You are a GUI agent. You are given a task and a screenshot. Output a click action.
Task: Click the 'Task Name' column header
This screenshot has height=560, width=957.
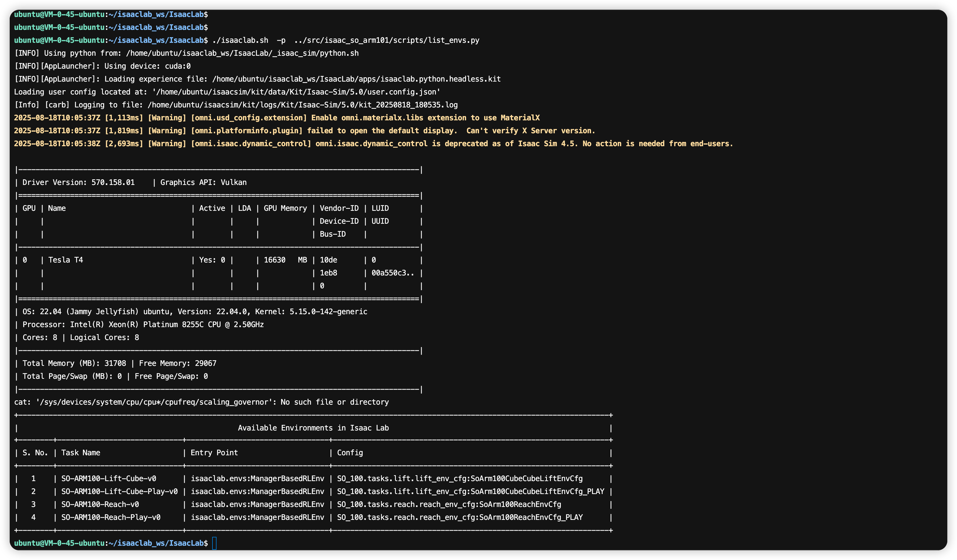tap(81, 453)
